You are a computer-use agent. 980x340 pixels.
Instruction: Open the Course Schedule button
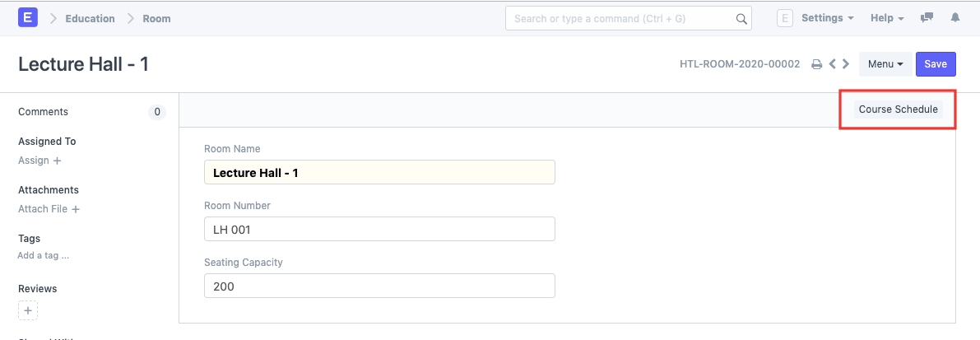[x=898, y=109]
